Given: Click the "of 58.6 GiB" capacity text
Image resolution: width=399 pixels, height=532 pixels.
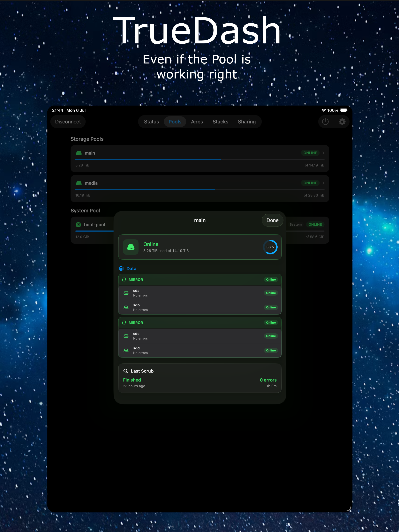Looking at the screenshot, I should click(315, 237).
